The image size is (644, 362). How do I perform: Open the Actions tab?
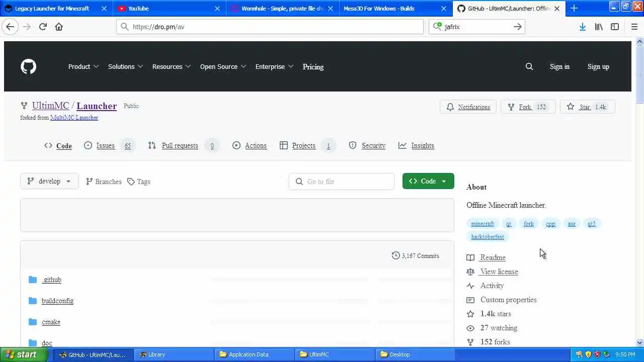(x=250, y=145)
